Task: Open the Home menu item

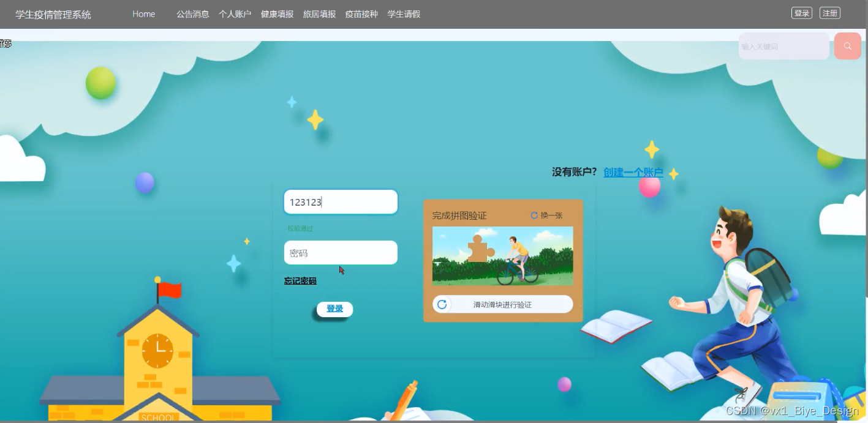Action: [144, 14]
